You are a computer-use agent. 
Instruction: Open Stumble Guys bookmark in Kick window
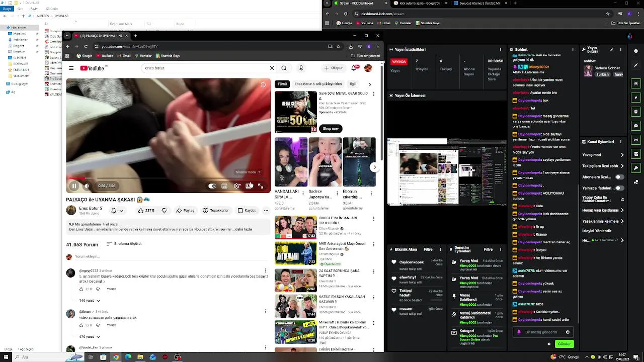(427, 23)
